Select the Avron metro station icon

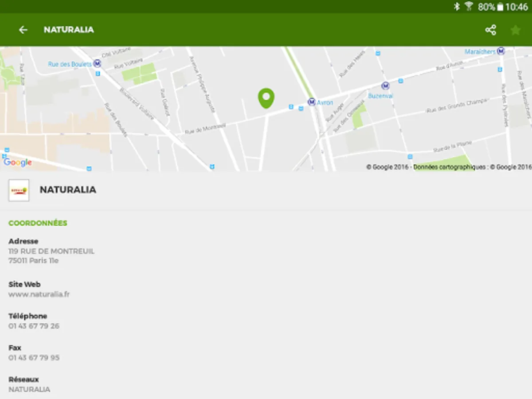click(x=312, y=102)
